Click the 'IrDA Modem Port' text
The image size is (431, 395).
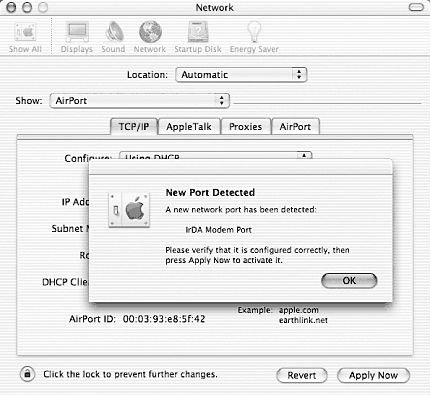tap(218, 230)
